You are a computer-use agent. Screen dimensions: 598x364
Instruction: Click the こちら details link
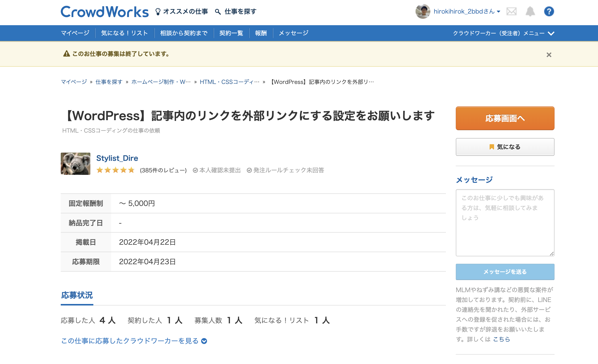coord(501,339)
